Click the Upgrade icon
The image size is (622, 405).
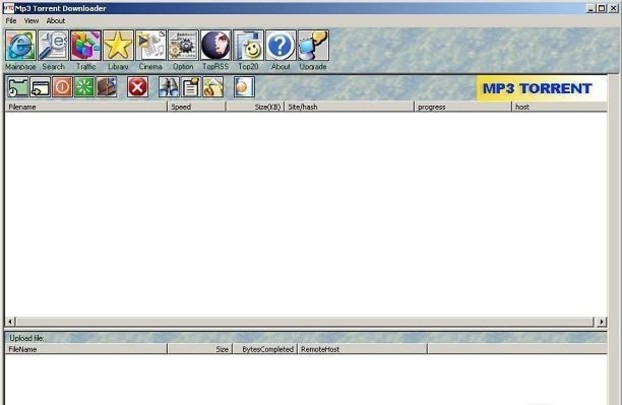pyautogui.click(x=313, y=45)
